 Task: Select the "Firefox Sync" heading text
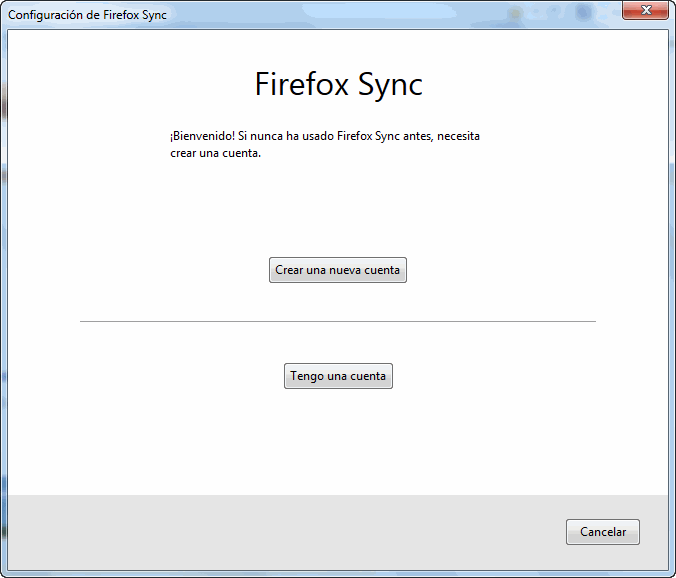[x=338, y=84]
